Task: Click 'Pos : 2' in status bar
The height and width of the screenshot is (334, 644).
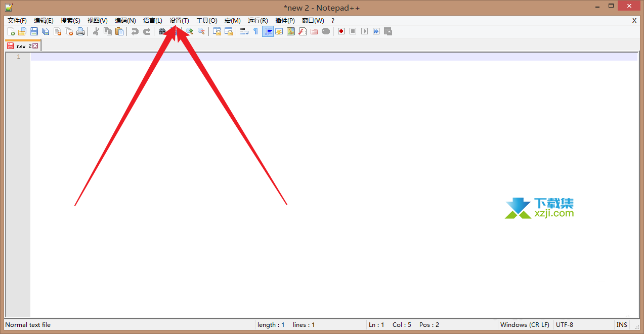Action: tap(429, 325)
